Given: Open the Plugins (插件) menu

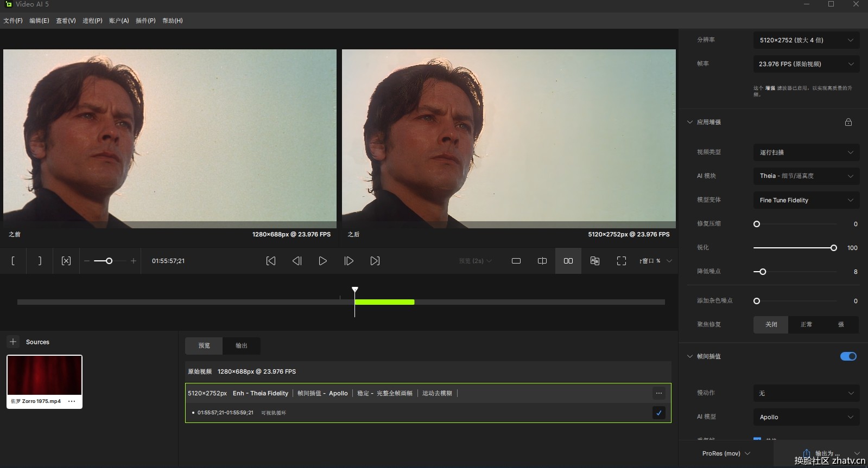Looking at the screenshot, I should [x=145, y=21].
